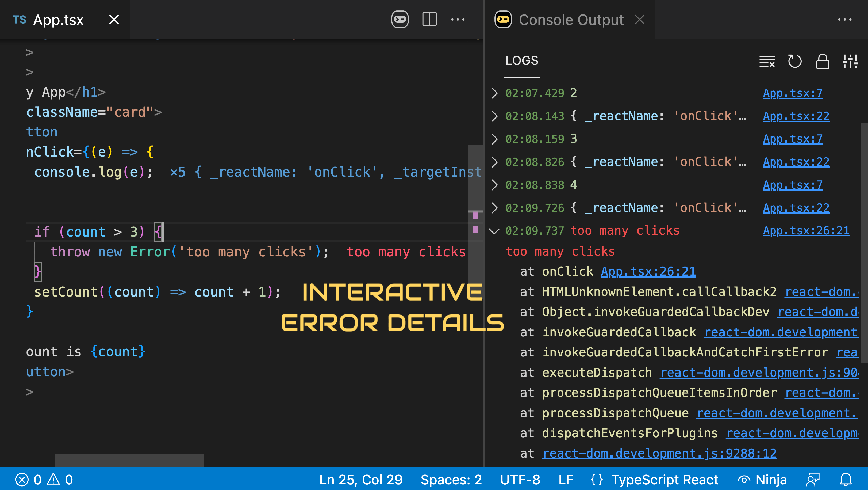The height and width of the screenshot is (490, 868).
Task: Open react-dom link after HTMLUnknownElement.callCallback2
Action: tap(822, 292)
